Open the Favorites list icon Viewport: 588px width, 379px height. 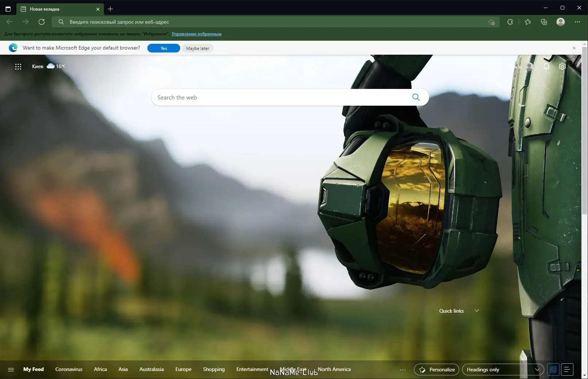pyautogui.click(x=527, y=22)
